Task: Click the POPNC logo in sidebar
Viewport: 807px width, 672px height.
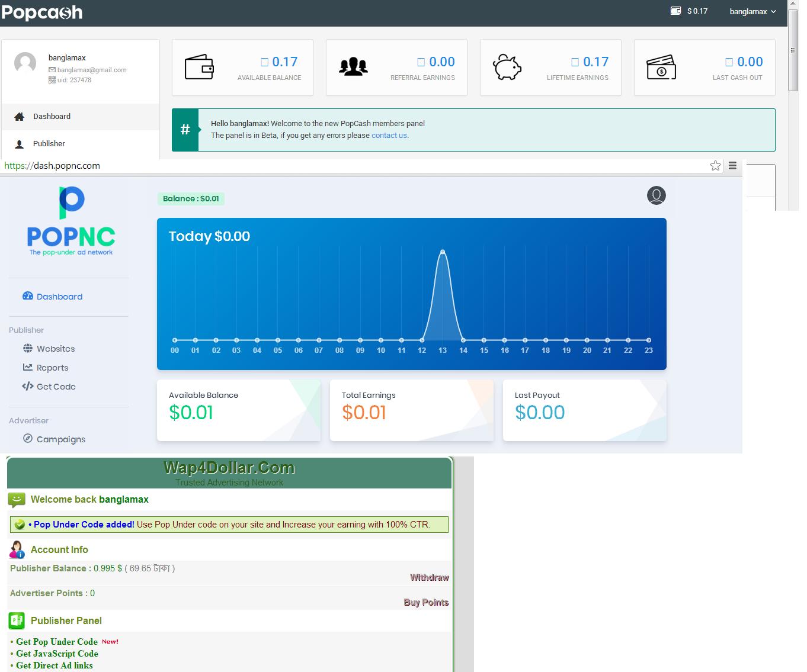Action: pyautogui.click(x=71, y=221)
